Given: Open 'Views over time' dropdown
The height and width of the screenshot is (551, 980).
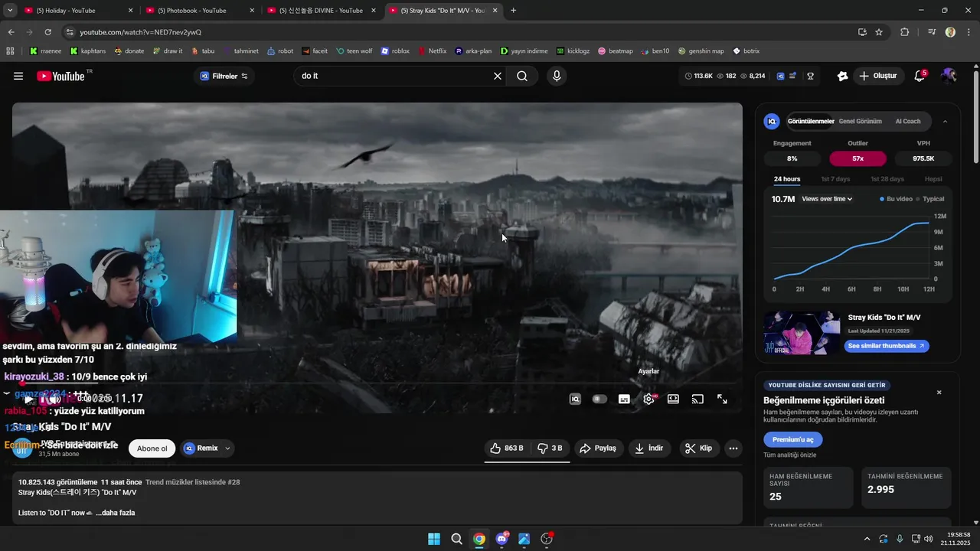Looking at the screenshot, I should tap(827, 199).
